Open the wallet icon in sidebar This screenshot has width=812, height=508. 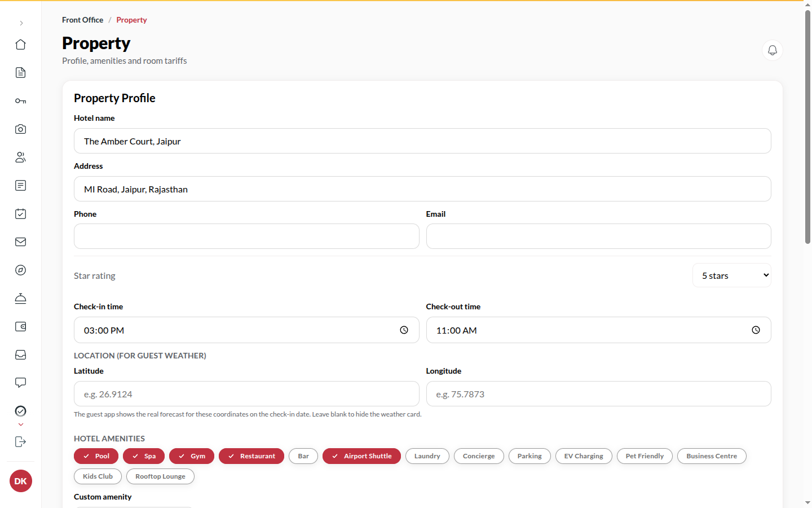[21, 327]
